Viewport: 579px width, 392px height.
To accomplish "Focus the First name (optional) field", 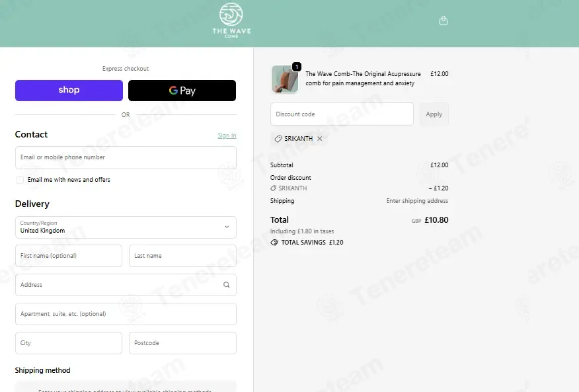I will (69, 256).
